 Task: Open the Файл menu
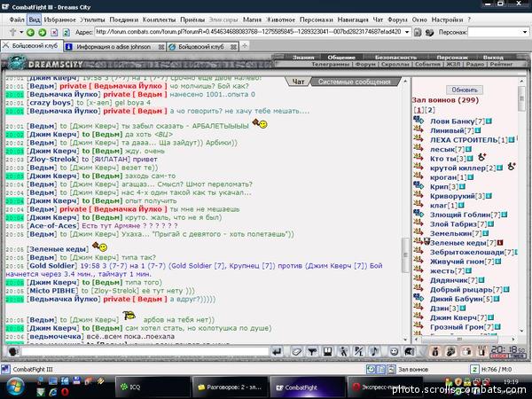17,20
